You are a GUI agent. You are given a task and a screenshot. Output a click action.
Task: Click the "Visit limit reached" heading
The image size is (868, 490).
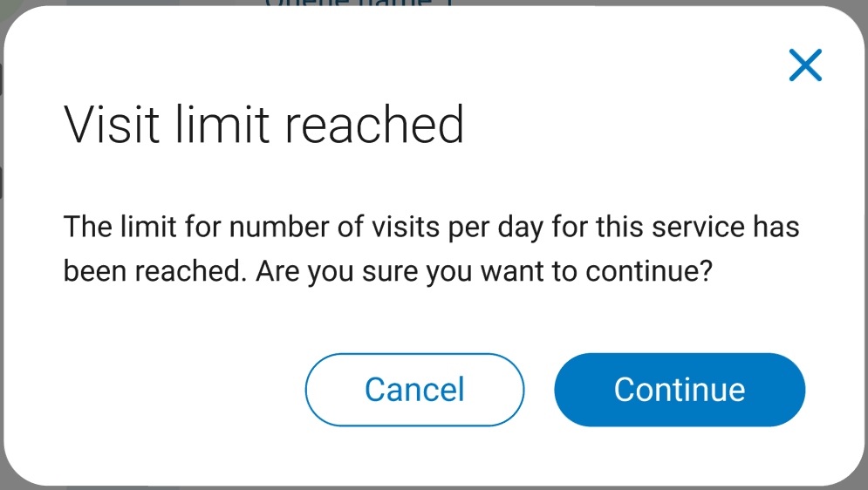[263, 124]
